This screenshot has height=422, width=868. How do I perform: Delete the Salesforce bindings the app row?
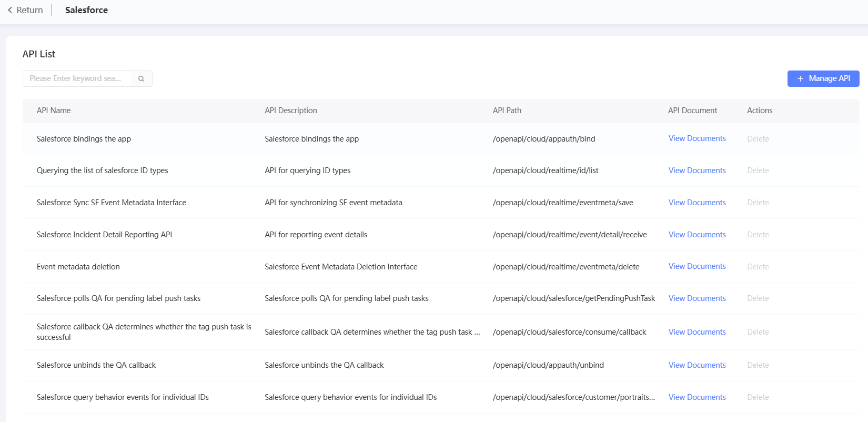(x=758, y=139)
